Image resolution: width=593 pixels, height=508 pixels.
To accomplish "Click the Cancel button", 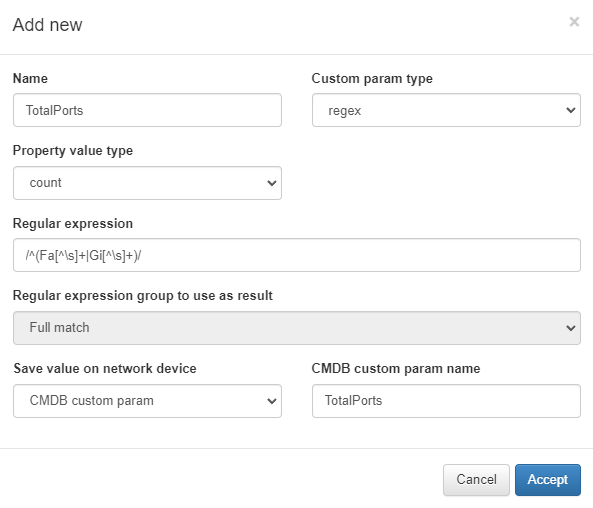I will pyautogui.click(x=476, y=480).
